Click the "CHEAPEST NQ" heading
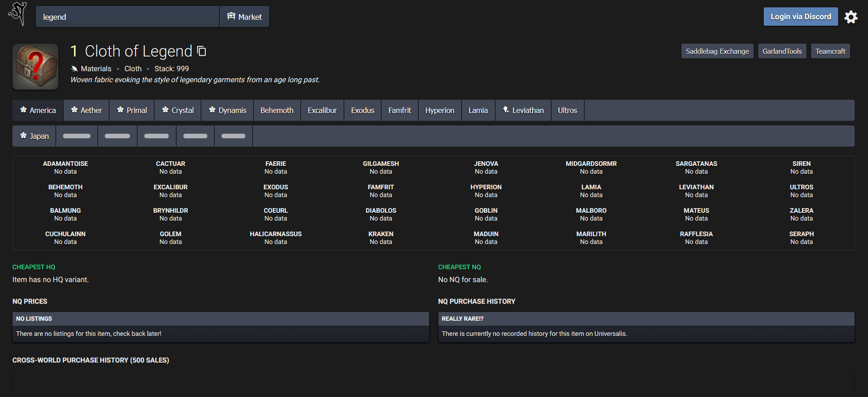The image size is (868, 397). click(x=460, y=267)
